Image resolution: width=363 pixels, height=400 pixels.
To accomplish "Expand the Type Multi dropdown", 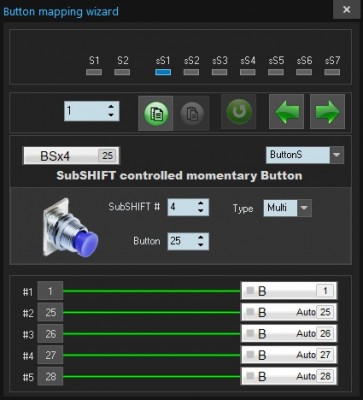I will pyautogui.click(x=304, y=208).
